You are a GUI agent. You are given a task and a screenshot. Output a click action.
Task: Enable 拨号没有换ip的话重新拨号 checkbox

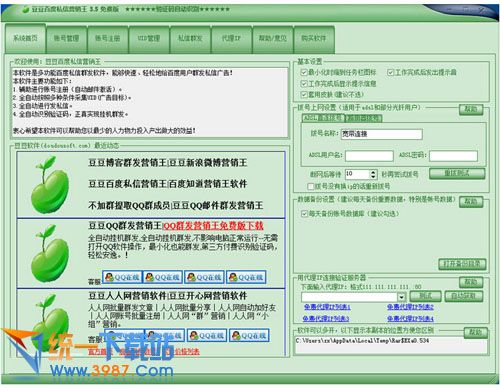click(x=311, y=186)
